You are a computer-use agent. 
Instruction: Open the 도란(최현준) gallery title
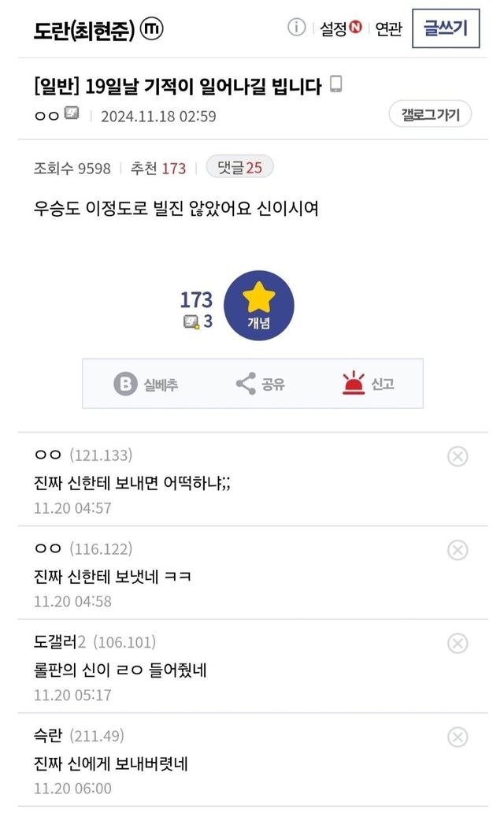(x=84, y=30)
